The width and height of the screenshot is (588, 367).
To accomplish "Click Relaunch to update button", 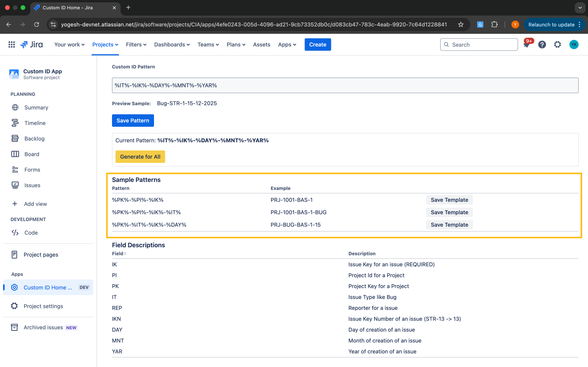I will (x=554, y=24).
